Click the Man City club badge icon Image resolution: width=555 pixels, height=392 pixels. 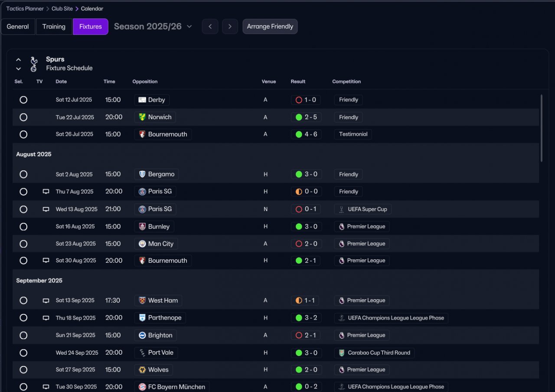[x=142, y=244]
